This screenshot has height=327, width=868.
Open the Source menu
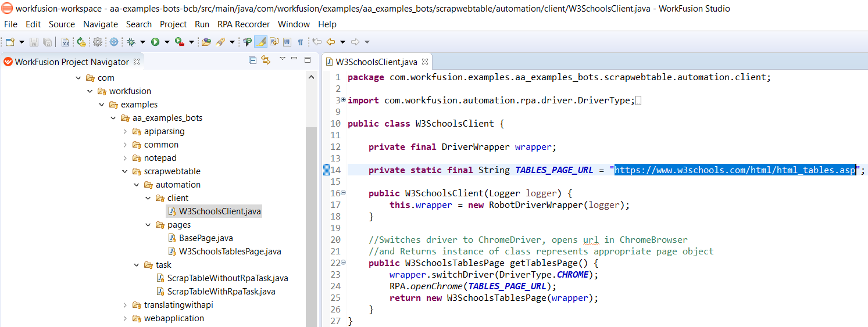tap(62, 24)
